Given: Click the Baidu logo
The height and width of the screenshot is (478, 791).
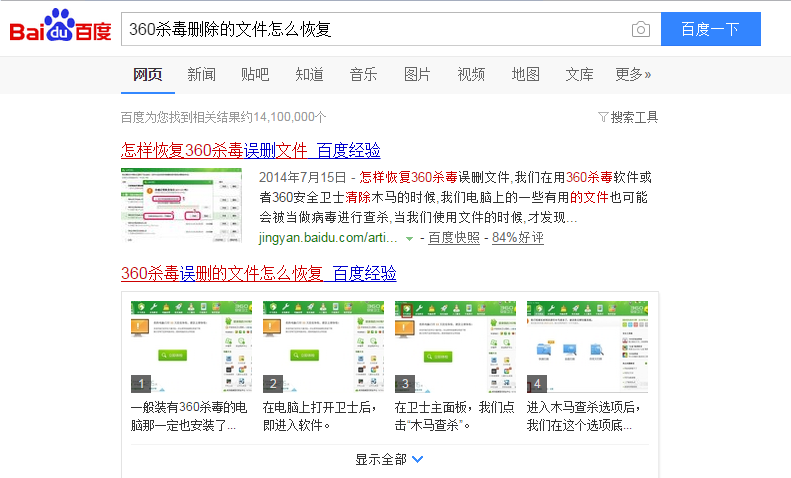Looking at the screenshot, I should 60,25.
